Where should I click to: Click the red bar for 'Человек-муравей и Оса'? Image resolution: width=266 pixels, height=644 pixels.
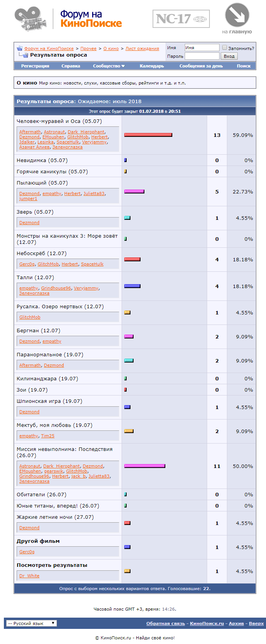click(x=148, y=135)
